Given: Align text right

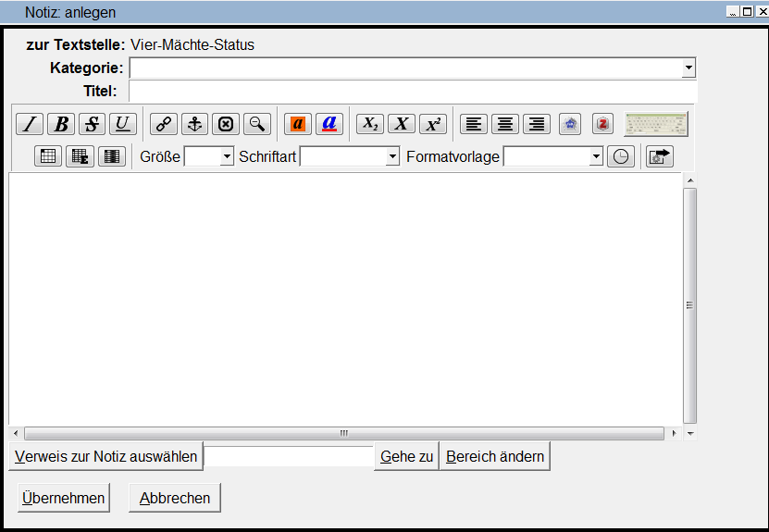Looking at the screenshot, I should pos(537,124).
